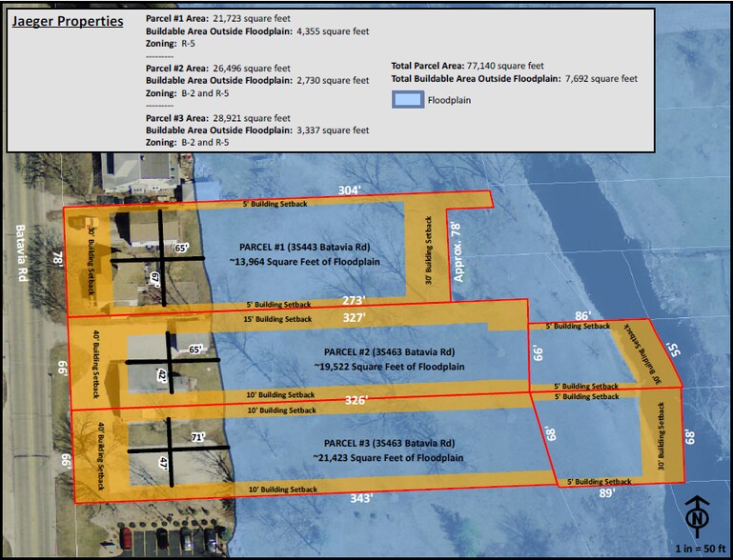Click the 304' dimension label

coord(349,190)
